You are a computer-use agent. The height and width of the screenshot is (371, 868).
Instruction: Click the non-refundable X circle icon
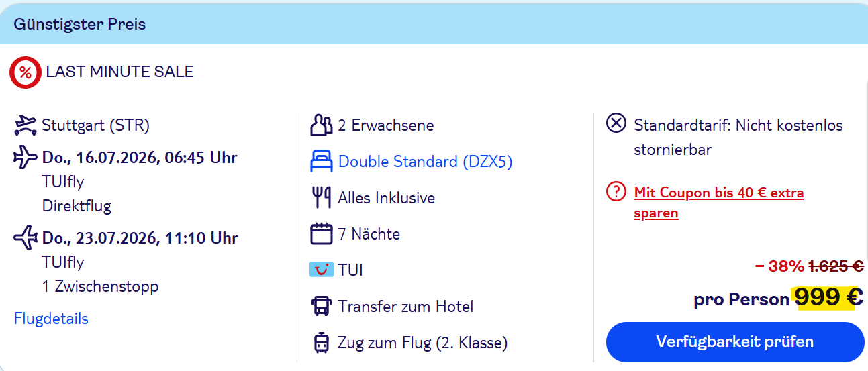click(x=616, y=124)
